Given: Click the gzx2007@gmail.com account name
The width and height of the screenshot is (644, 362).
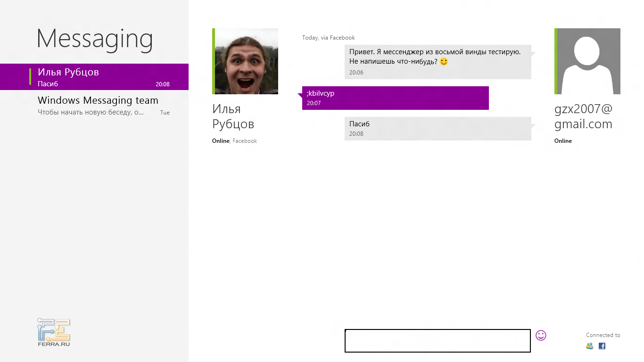Looking at the screenshot, I should click(583, 116).
